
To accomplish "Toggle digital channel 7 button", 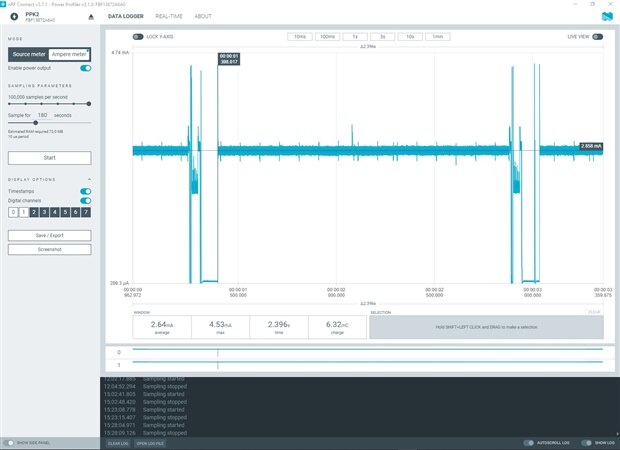I will (x=86, y=212).
